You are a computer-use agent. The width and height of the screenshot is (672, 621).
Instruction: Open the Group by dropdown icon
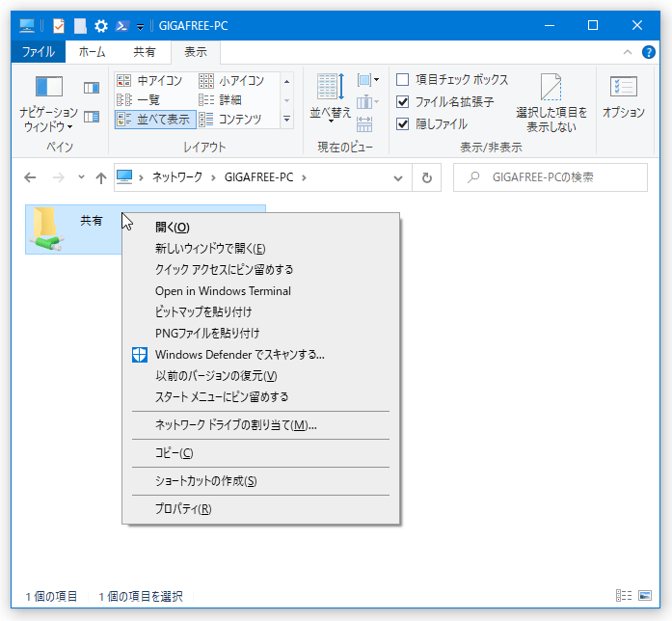(x=367, y=80)
